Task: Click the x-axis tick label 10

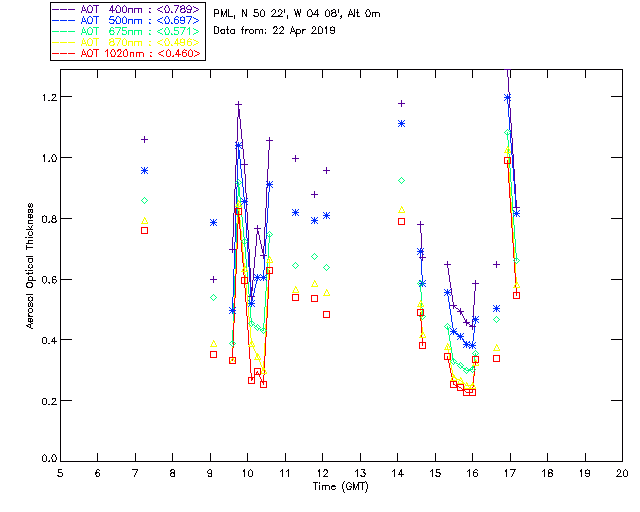Action: tap(247, 473)
